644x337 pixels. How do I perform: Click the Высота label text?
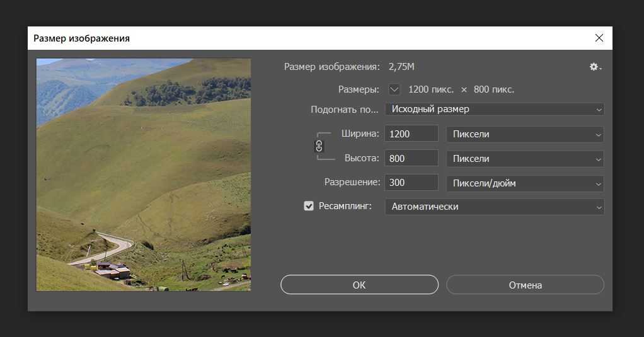coord(362,158)
